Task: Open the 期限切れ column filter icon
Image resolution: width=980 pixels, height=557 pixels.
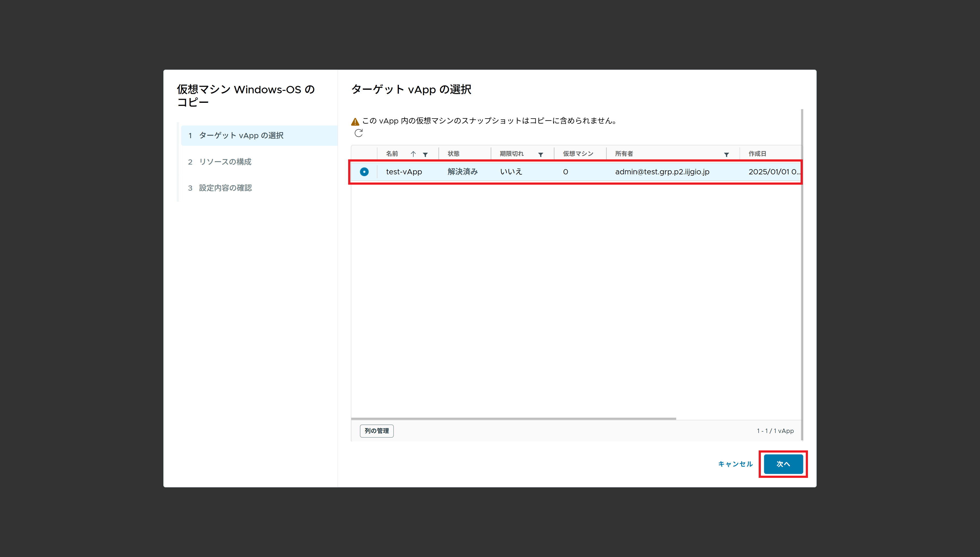Action: [541, 154]
